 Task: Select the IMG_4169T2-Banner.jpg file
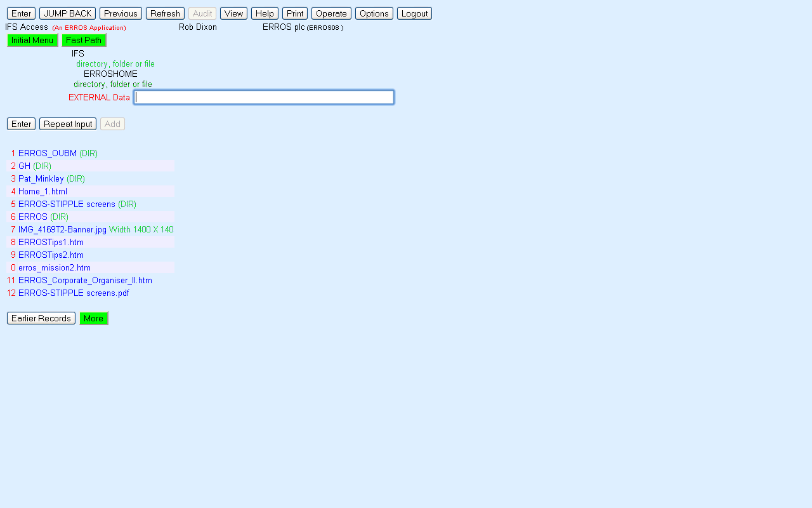(62, 230)
